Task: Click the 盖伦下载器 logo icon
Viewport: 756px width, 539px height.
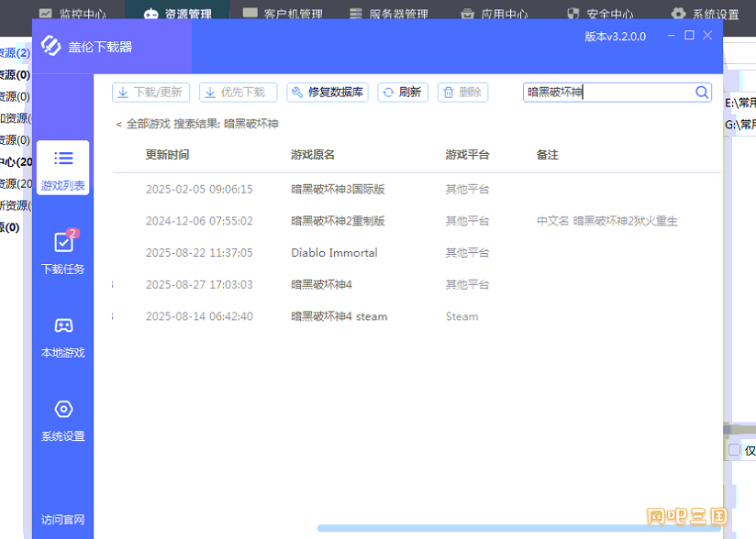Action: [x=51, y=46]
